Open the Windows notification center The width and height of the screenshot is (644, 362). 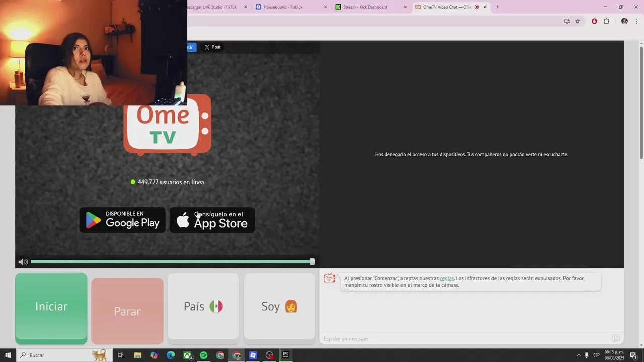(x=633, y=355)
